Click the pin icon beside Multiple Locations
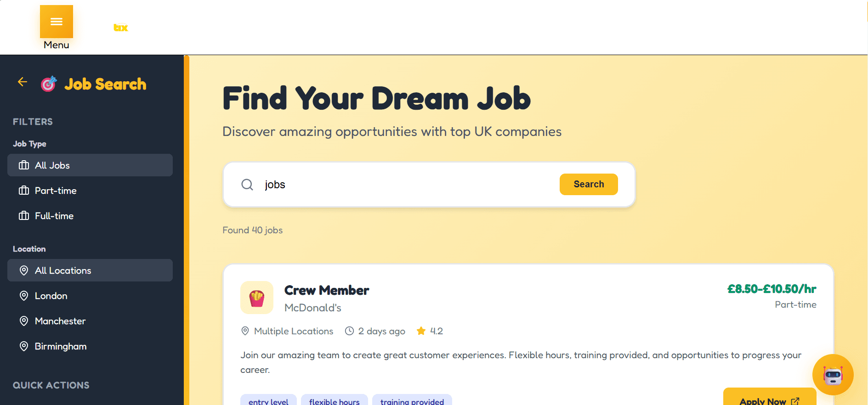Image resolution: width=868 pixels, height=405 pixels. (x=245, y=331)
